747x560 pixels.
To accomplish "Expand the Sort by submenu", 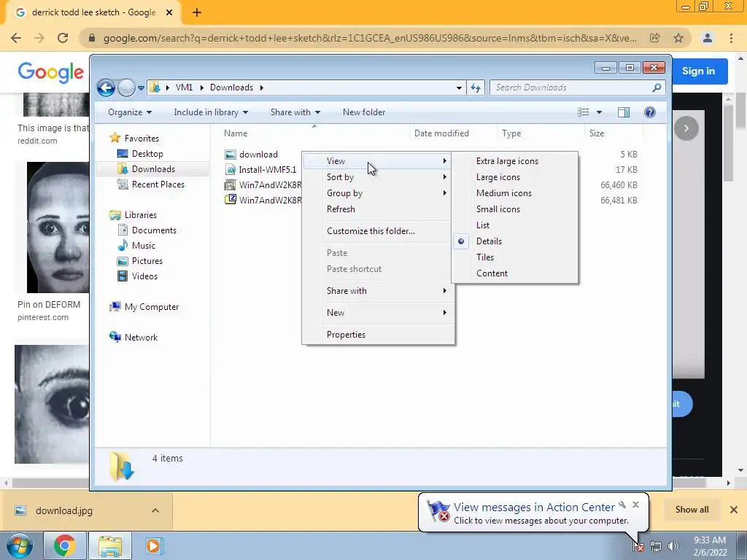I will [379, 177].
